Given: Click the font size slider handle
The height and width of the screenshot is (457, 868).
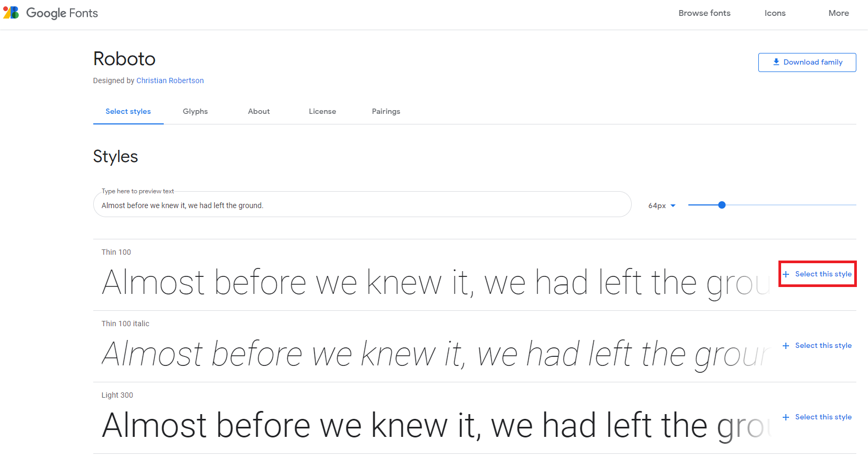Looking at the screenshot, I should (x=722, y=205).
